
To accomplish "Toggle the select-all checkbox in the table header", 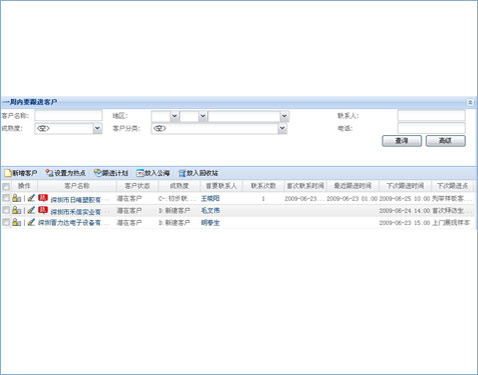I will pyautogui.click(x=6, y=186).
